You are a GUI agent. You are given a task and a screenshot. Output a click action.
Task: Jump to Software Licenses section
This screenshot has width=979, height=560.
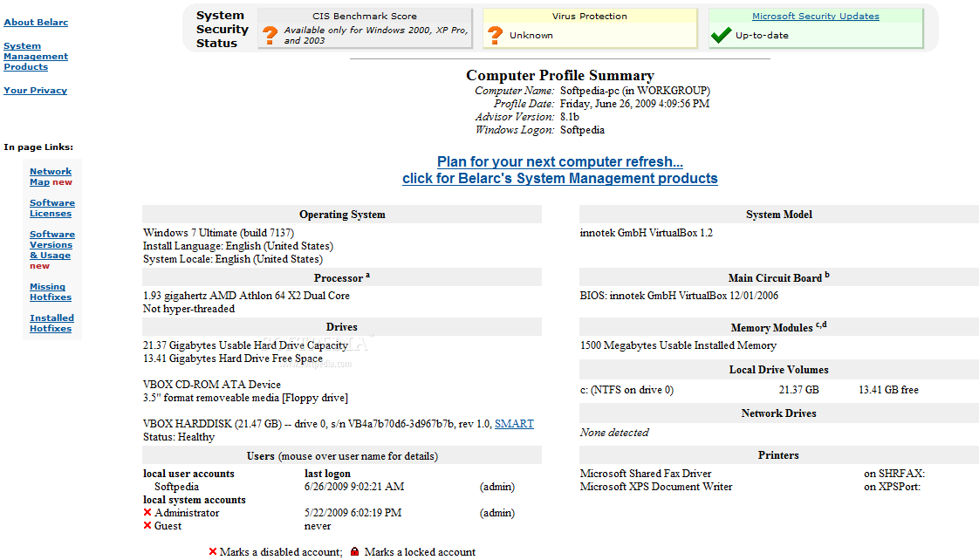click(52, 208)
